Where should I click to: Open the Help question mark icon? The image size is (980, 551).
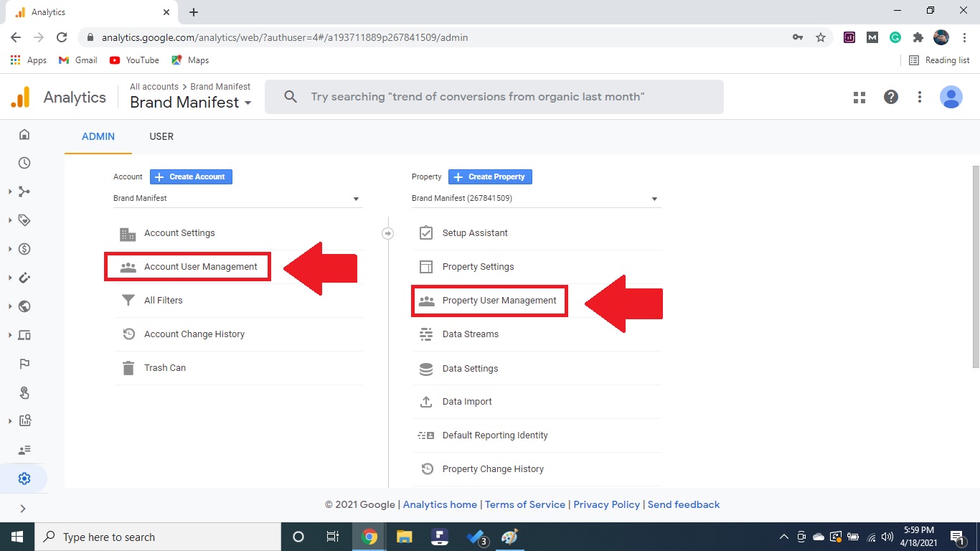(x=891, y=97)
